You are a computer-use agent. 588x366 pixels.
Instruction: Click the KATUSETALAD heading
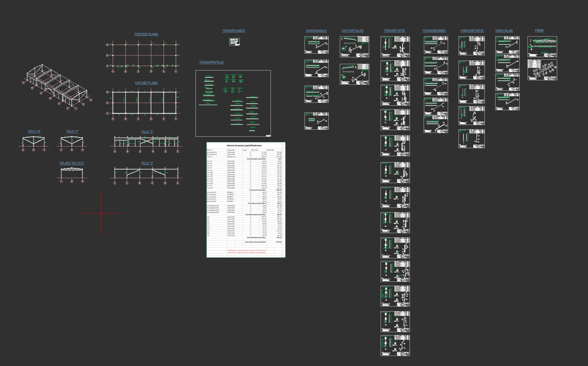[352, 31]
